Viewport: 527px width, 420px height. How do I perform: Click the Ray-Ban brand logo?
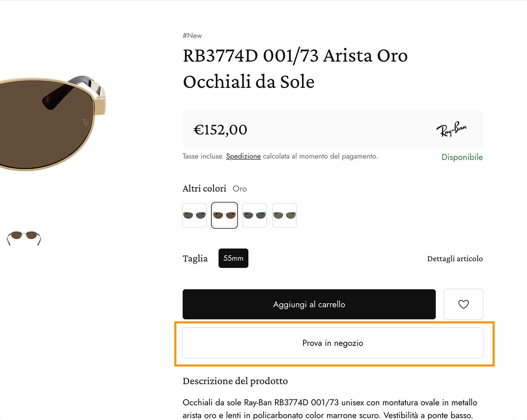click(x=451, y=129)
